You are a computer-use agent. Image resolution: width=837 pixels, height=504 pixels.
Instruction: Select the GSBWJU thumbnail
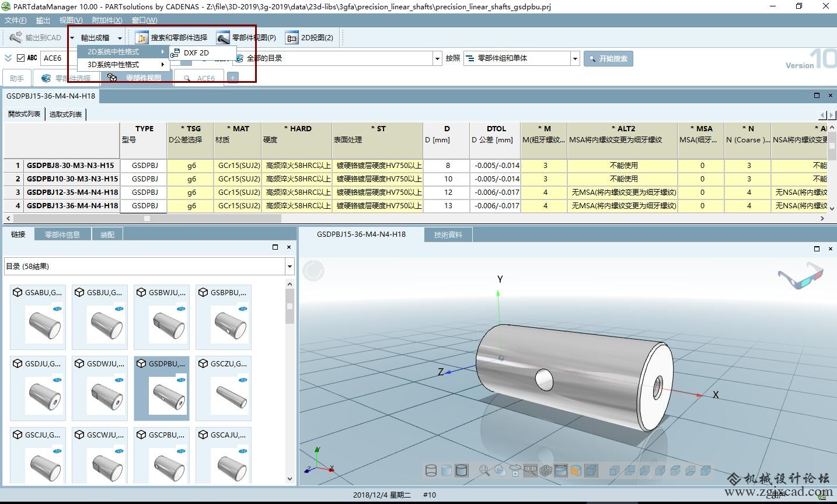[x=162, y=317]
